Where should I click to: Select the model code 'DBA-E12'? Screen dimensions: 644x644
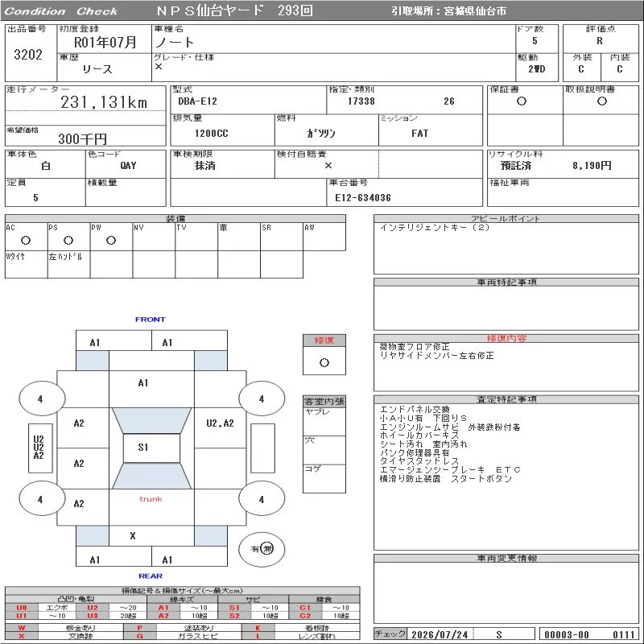(197, 101)
